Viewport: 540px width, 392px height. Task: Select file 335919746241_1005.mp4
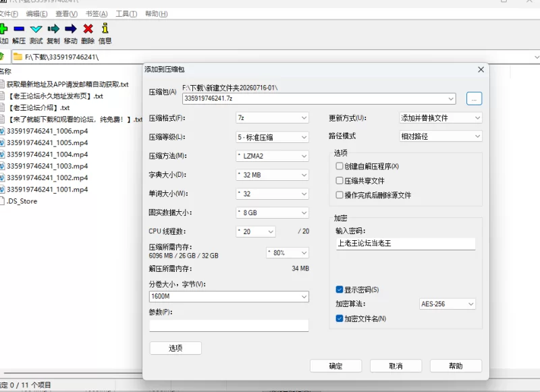click(47, 143)
